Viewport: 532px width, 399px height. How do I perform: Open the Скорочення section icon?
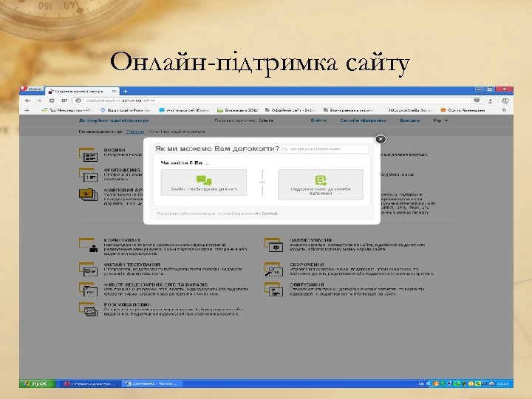(273, 269)
